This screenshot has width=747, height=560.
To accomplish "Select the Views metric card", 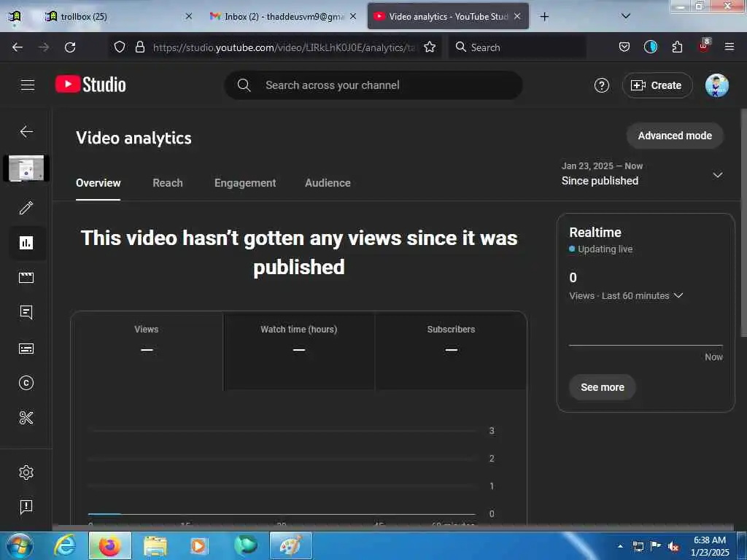I will coord(147,351).
